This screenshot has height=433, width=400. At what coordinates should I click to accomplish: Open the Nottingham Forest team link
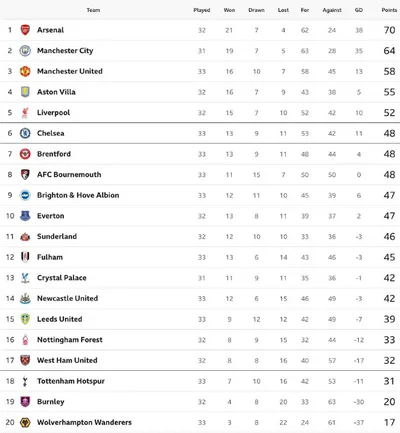(x=70, y=340)
